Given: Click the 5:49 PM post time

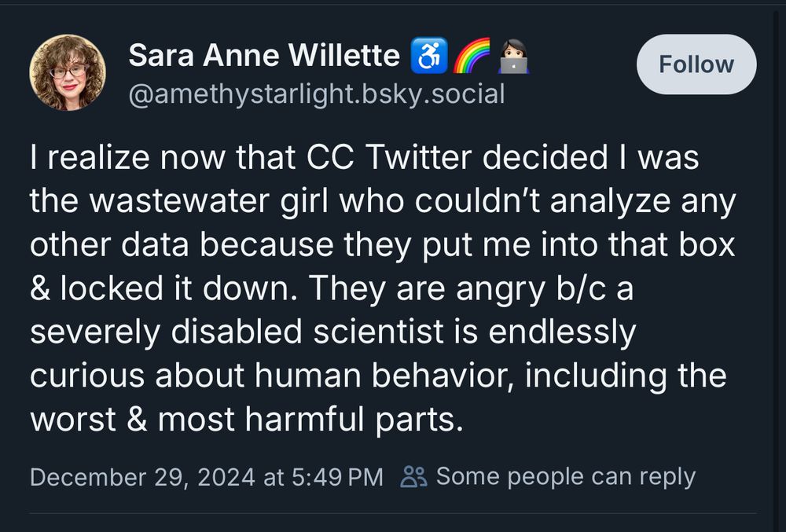Looking at the screenshot, I should pyautogui.click(x=336, y=476).
